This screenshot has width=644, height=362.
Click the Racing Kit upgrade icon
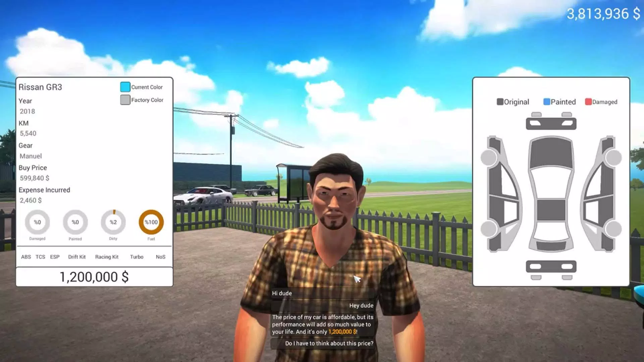pos(106,256)
